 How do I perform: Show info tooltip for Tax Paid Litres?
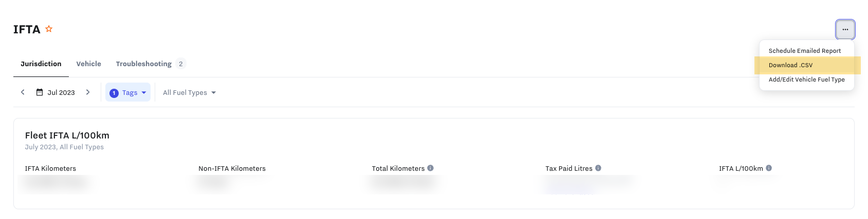[598, 168]
